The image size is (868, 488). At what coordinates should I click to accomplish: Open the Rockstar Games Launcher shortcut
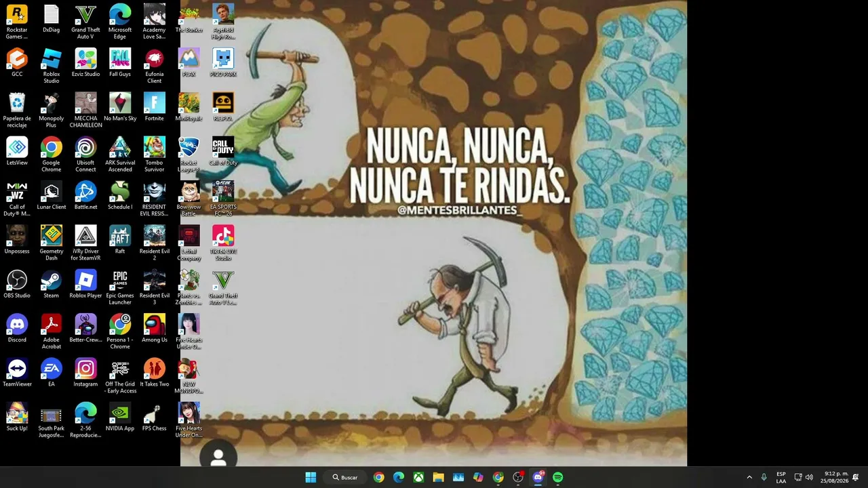click(17, 22)
